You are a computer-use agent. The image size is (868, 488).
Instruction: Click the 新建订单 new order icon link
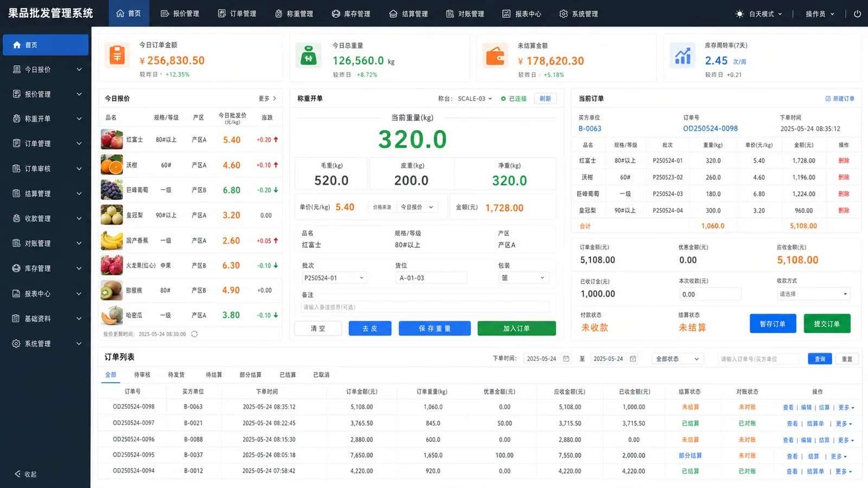click(840, 99)
